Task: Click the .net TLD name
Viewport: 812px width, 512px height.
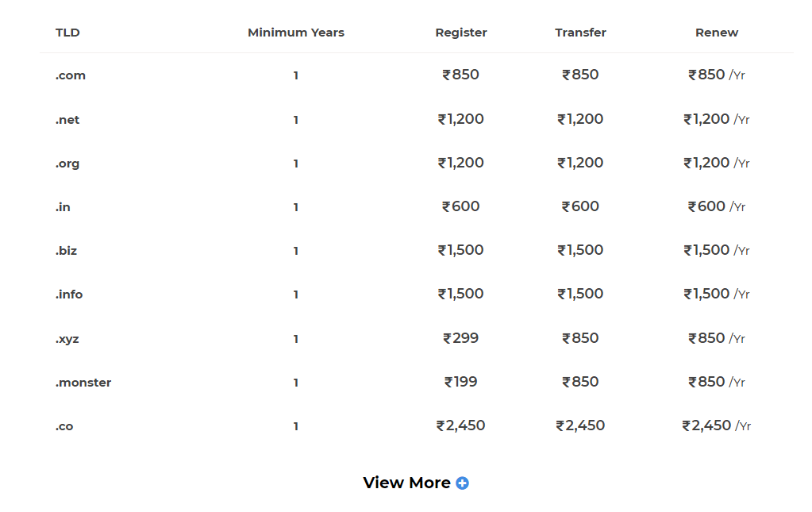Action: pos(67,120)
